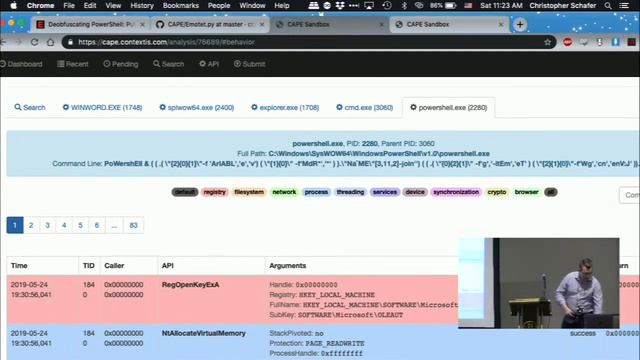
Task: Click Spotlight search icon in menu bar
Action: pos(608,5)
